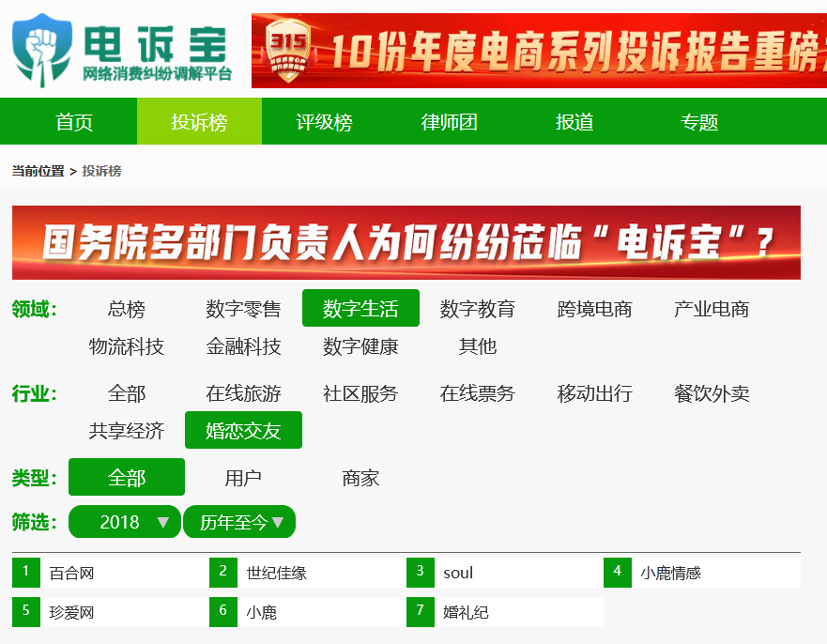Open the rank 4 entry 小鹿情感
Image resolution: width=827 pixels, height=644 pixels.
click(x=702, y=573)
